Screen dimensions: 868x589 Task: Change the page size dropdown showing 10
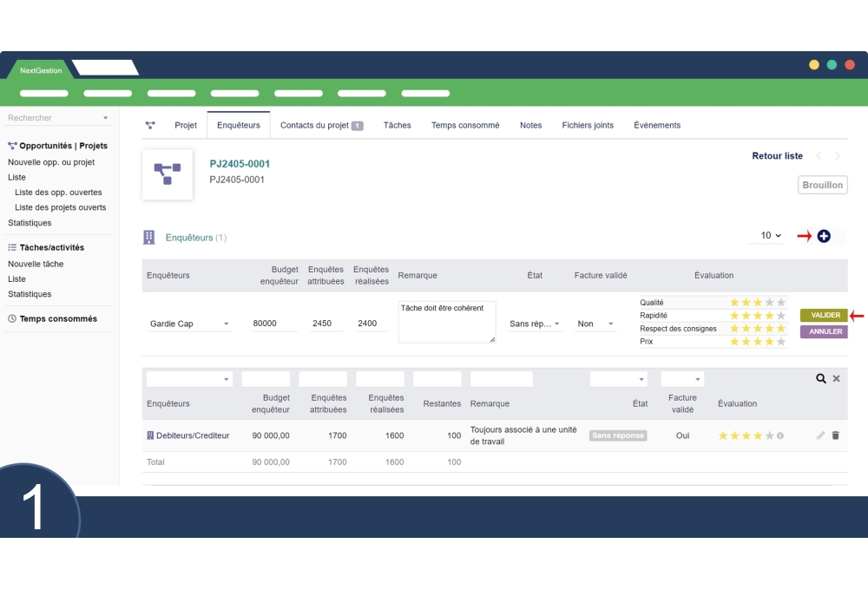tap(771, 236)
